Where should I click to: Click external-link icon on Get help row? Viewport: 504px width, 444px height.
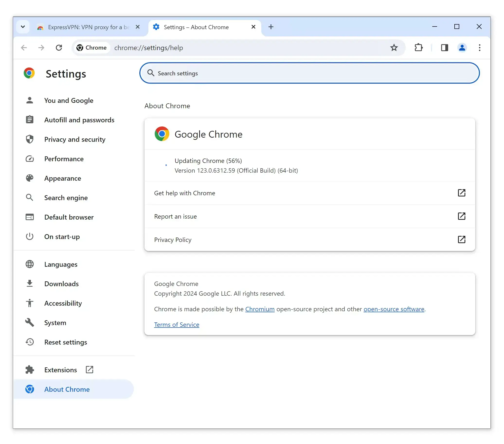tap(461, 193)
